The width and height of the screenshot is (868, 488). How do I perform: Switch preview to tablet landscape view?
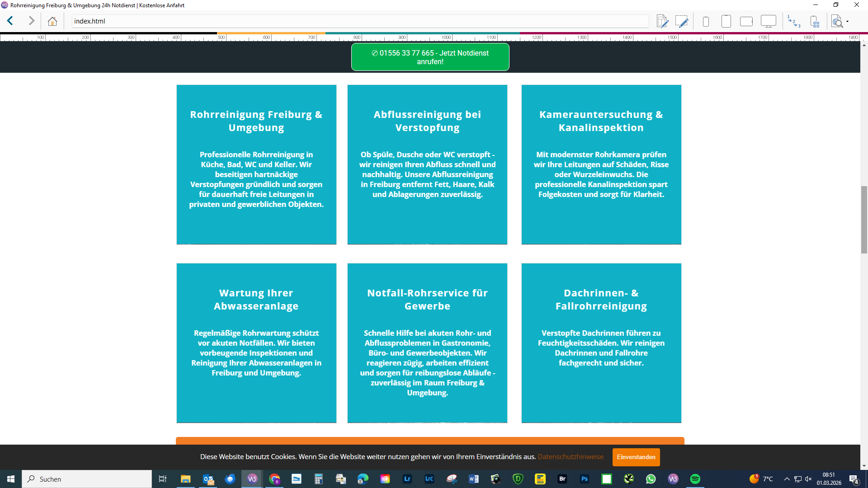click(x=746, y=21)
